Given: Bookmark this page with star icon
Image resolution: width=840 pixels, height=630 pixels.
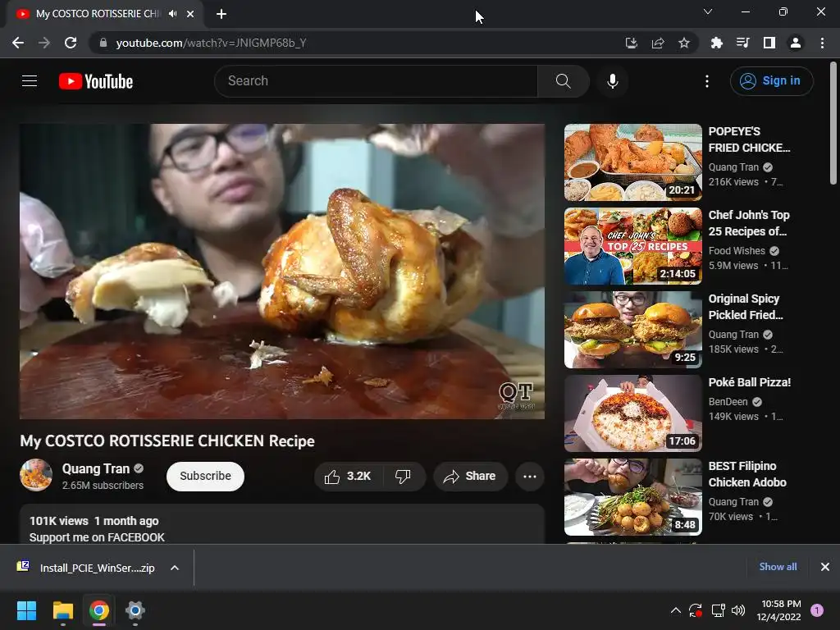Looking at the screenshot, I should pyautogui.click(x=684, y=43).
